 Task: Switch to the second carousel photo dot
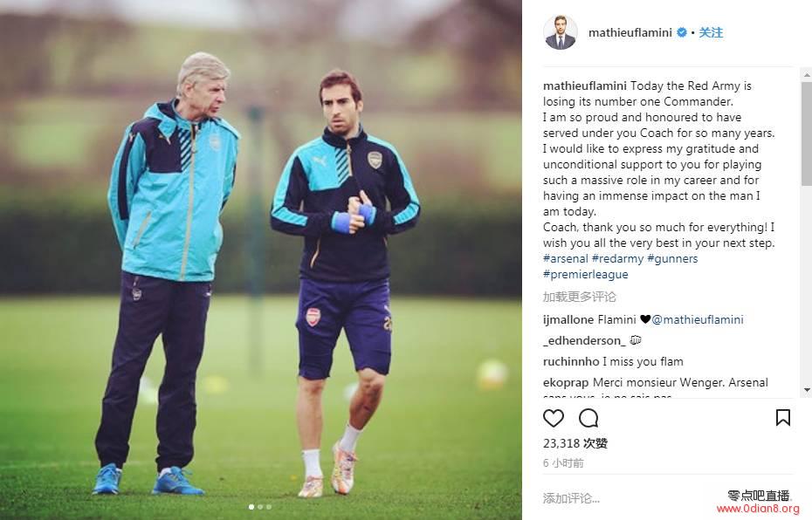click(x=260, y=507)
